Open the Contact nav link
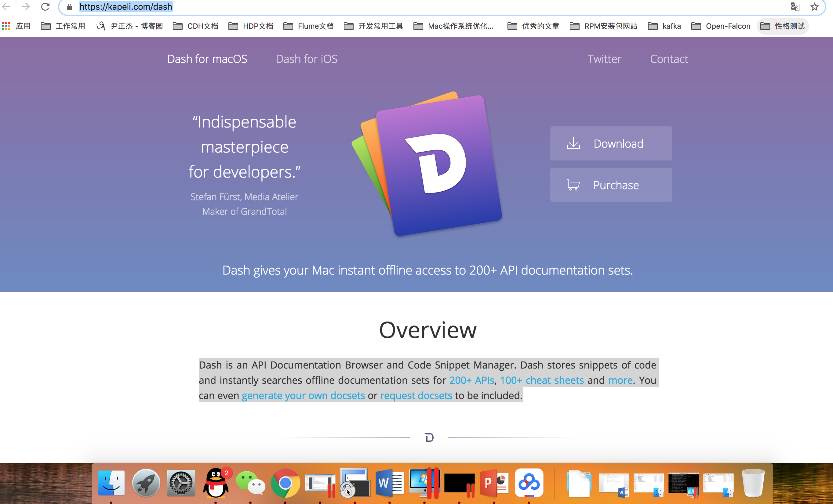 [x=669, y=59]
